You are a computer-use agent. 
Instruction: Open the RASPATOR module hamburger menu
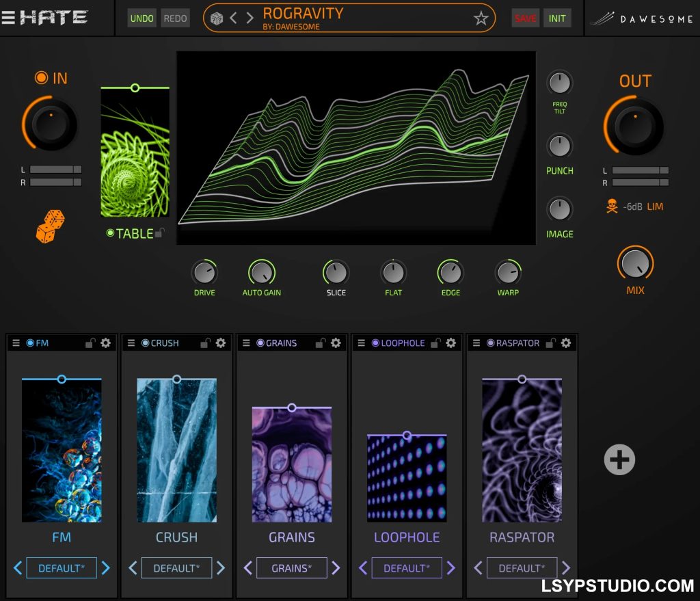pos(476,343)
